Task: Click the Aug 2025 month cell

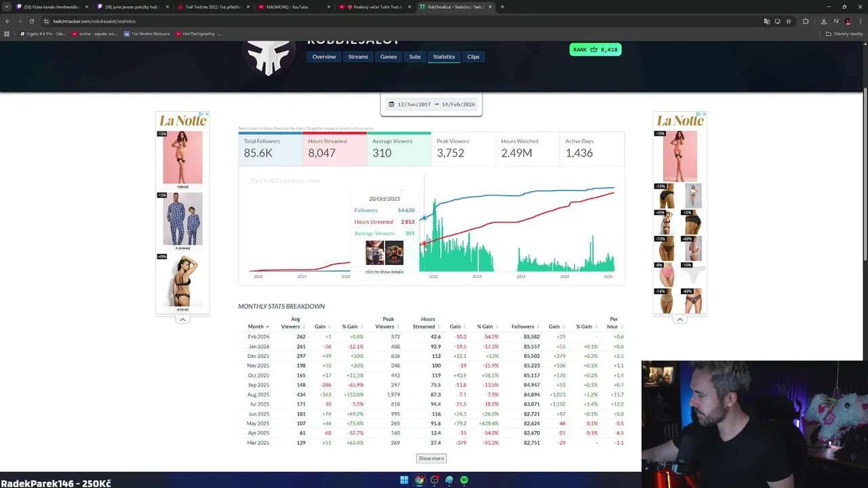Action: [258, 394]
